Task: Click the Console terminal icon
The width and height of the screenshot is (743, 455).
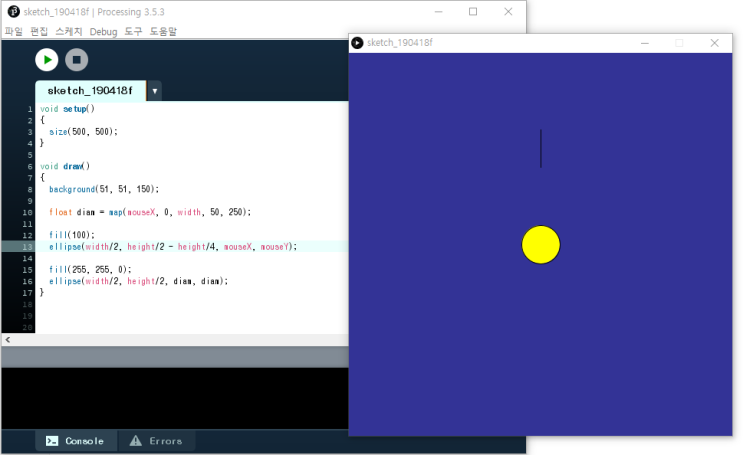Action: tap(52, 441)
